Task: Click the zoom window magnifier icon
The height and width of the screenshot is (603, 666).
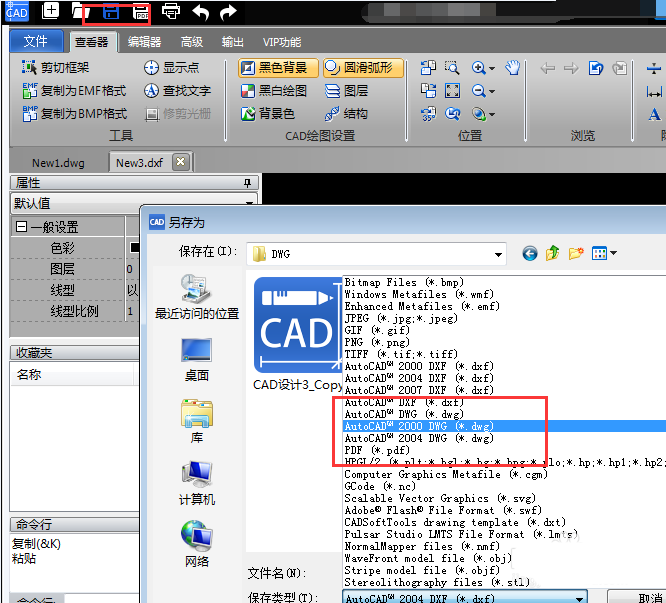Action: click(x=452, y=68)
